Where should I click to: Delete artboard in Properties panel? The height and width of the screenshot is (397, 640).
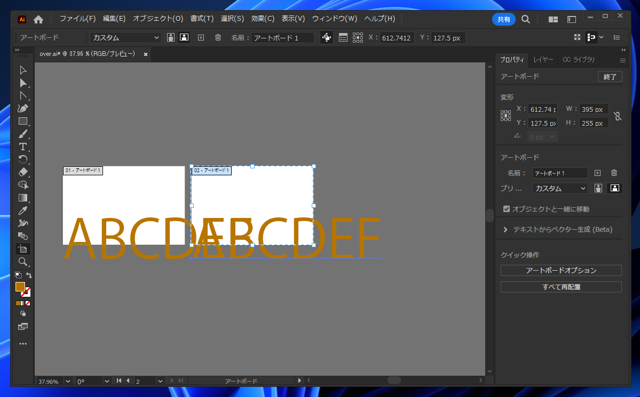[614, 173]
